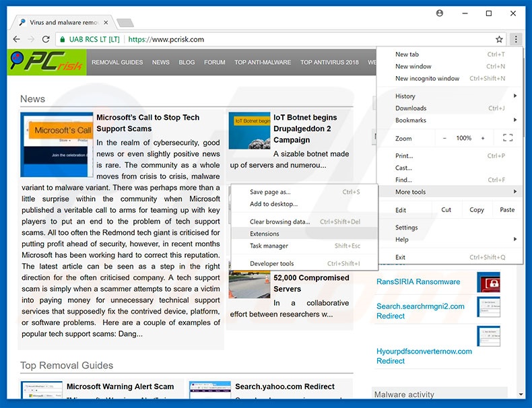This screenshot has height=408, width=532.
Task: Open the BLOG nav link
Action: (x=187, y=63)
